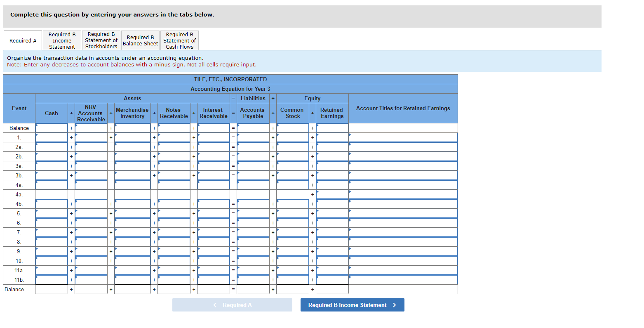Image resolution: width=644 pixels, height=328 pixels.
Task: Select the Accounts Payable cell for event 9
Action: pos(253,251)
